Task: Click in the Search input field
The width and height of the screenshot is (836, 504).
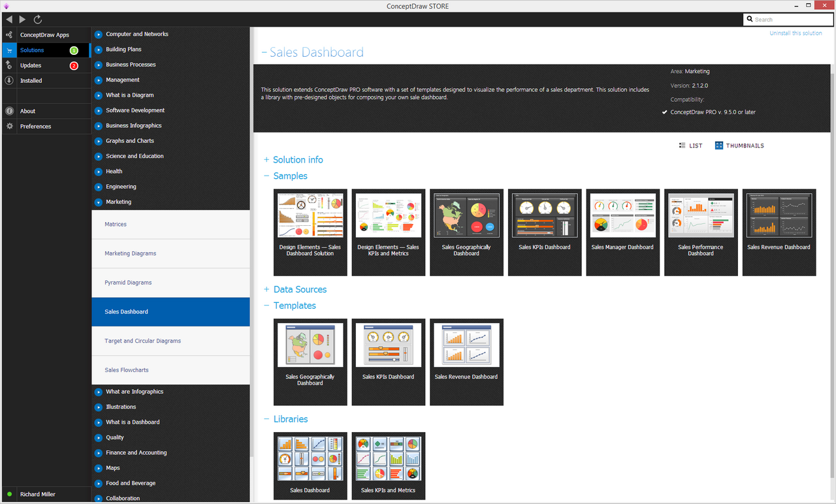Action: click(x=788, y=20)
